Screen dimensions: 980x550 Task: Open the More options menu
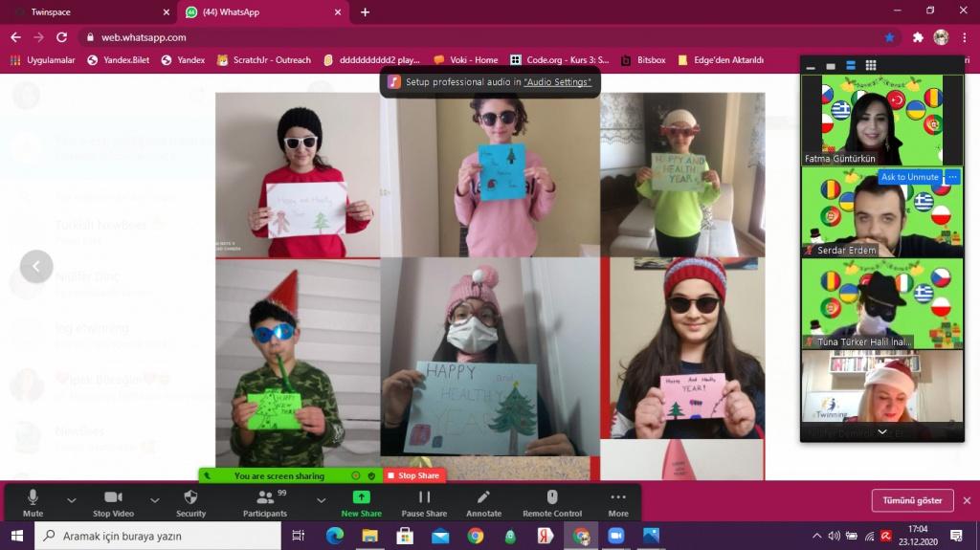pos(618,502)
